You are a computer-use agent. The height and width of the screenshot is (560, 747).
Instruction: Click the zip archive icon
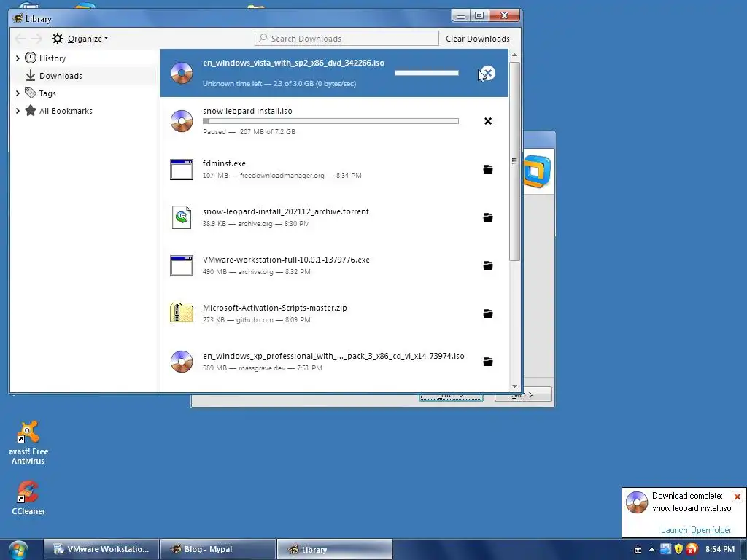point(182,313)
